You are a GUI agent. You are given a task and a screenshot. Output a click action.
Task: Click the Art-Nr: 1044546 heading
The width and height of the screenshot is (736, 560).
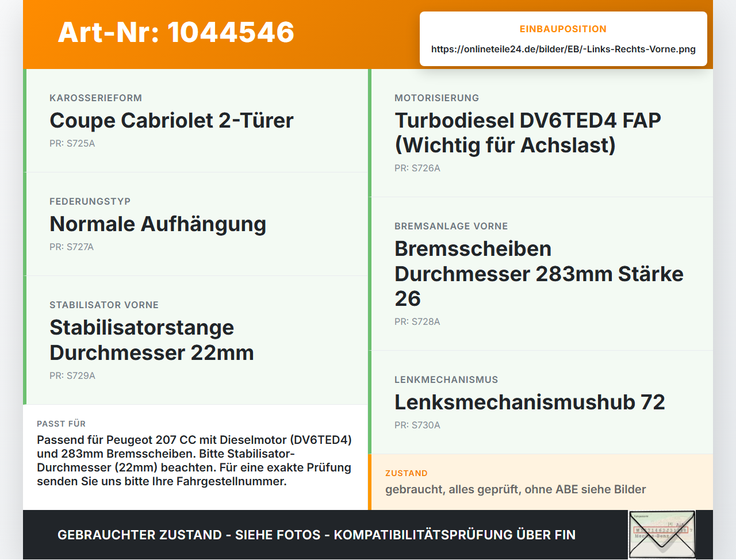point(176,32)
